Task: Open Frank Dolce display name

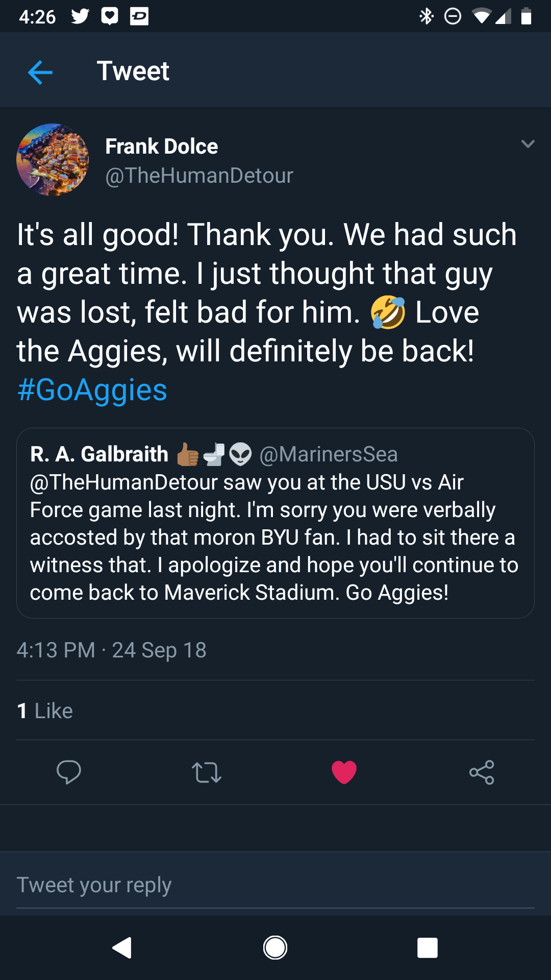Action: click(x=162, y=146)
